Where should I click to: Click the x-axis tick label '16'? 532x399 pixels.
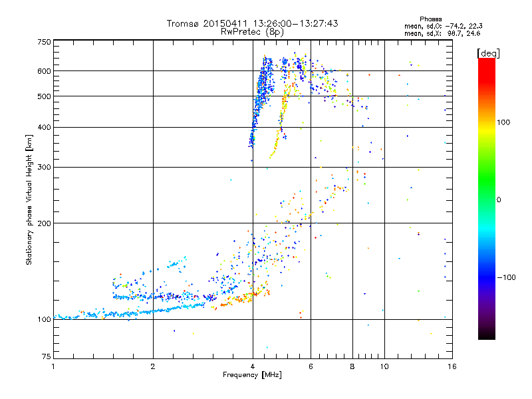tap(452, 366)
